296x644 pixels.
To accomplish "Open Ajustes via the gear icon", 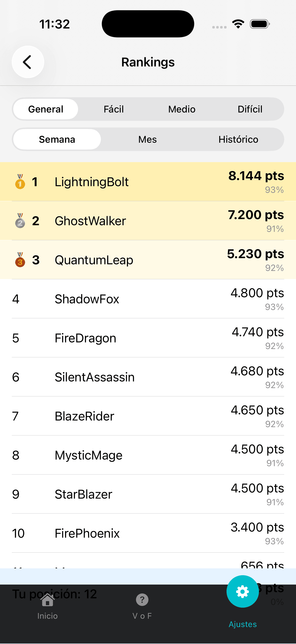I will point(242,591).
